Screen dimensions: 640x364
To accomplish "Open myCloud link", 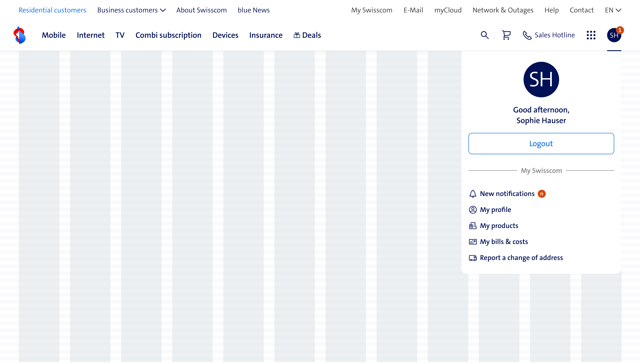I will [x=448, y=10].
